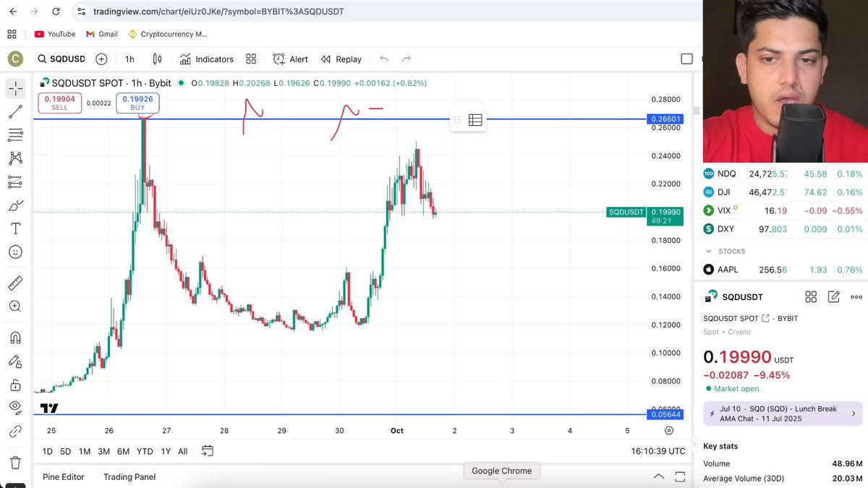Click the edit note icon for SQDUSDT
868x488 pixels.
tap(833, 297)
